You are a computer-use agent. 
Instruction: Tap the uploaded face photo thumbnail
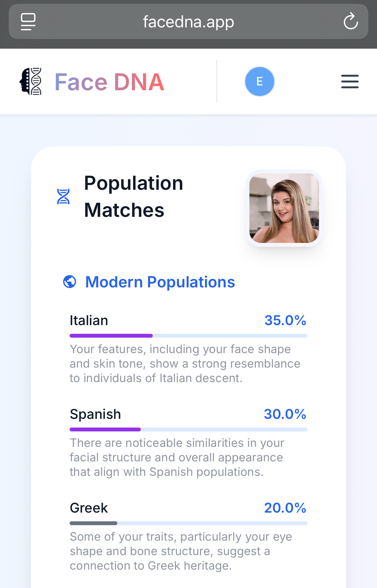click(284, 208)
